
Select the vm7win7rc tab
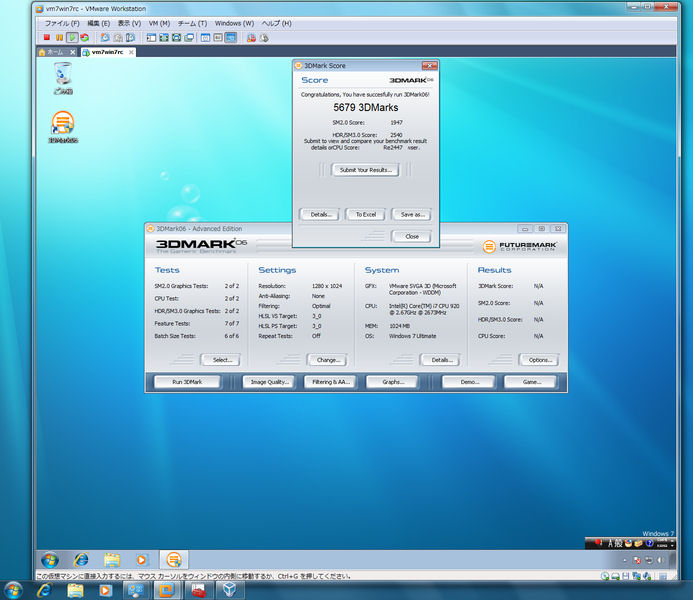[107, 52]
